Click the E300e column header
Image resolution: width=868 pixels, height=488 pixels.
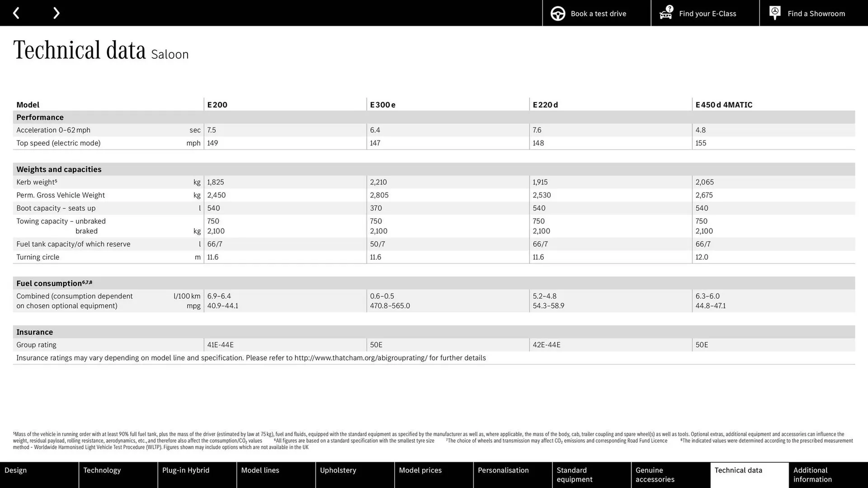[x=382, y=104]
